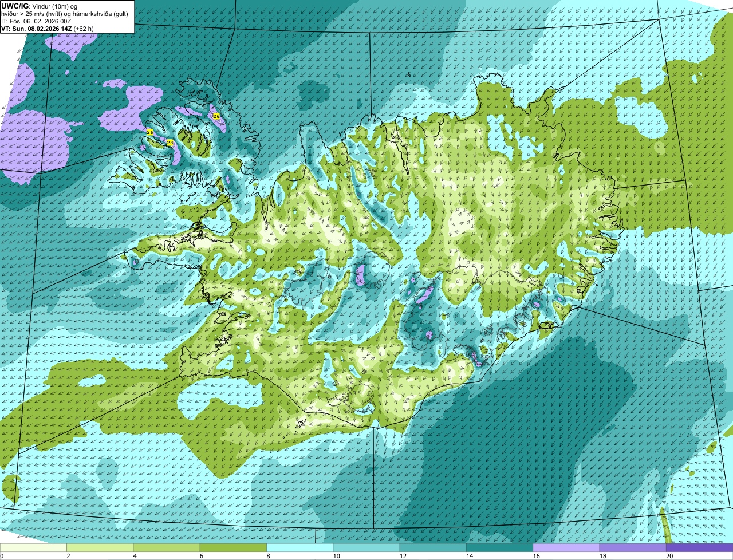Image resolution: width=733 pixels, height=560 pixels.
Task: Select the legend swatch between 10 and 12
Action: [x=366, y=548]
